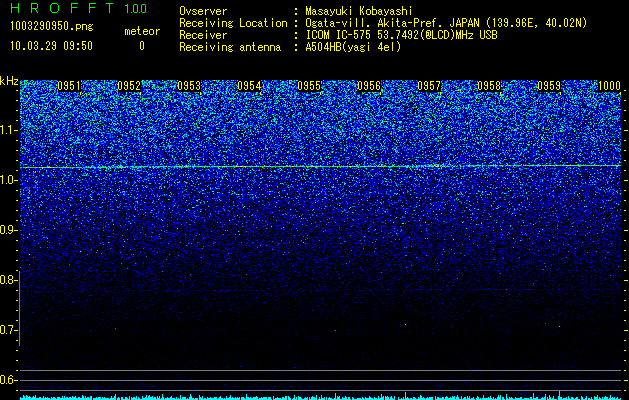Screen dimensions: 629x400
Task: Click the 1.0 frequency axis label
Action: click(x=8, y=180)
